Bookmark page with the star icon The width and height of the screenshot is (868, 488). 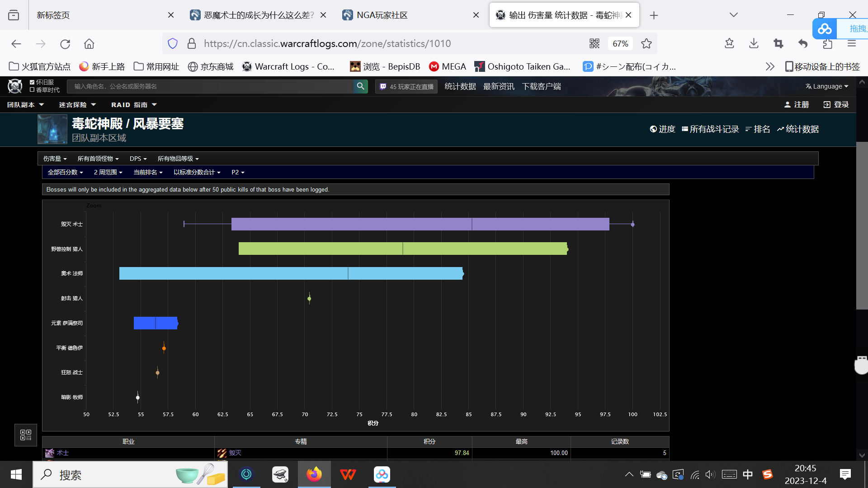point(646,43)
